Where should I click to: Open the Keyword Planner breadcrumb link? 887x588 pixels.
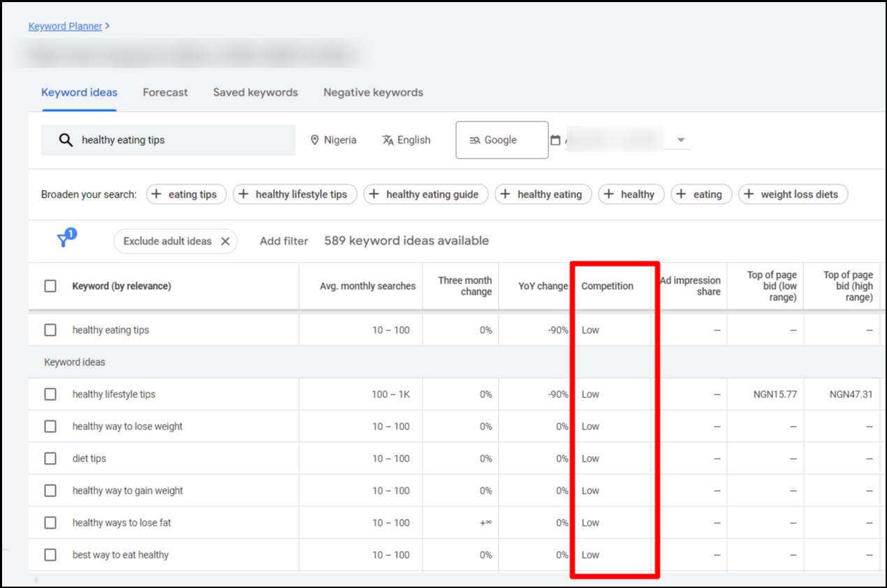pos(66,27)
